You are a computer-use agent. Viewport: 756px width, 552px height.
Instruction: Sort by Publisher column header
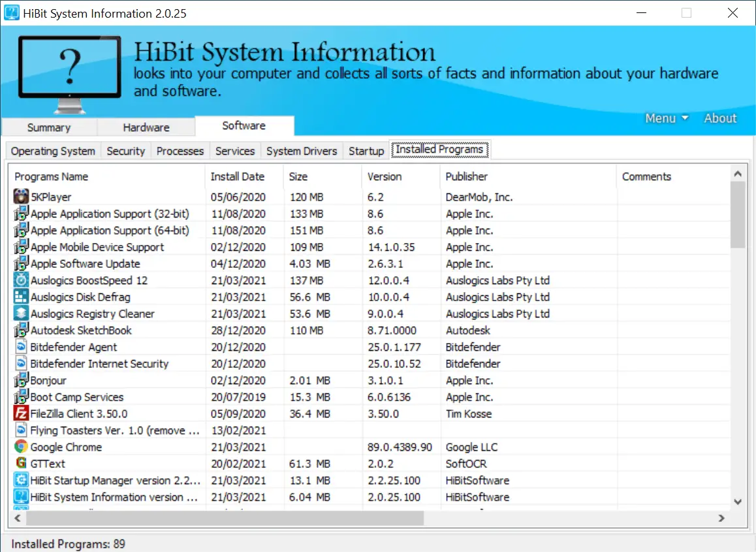point(528,176)
